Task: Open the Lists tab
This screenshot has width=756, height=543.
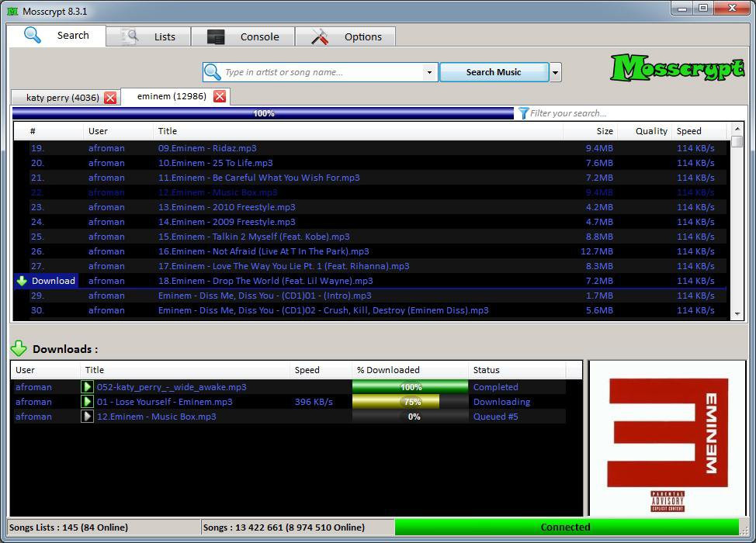Action: 148,36
